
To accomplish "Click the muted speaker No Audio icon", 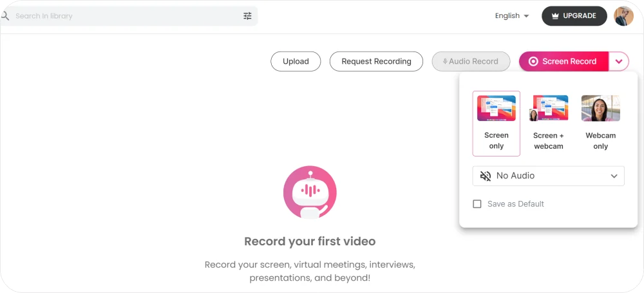I will click(485, 176).
